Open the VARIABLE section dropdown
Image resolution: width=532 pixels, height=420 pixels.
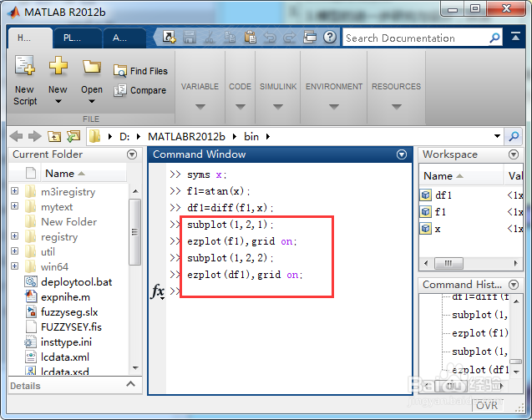(x=200, y=107)
